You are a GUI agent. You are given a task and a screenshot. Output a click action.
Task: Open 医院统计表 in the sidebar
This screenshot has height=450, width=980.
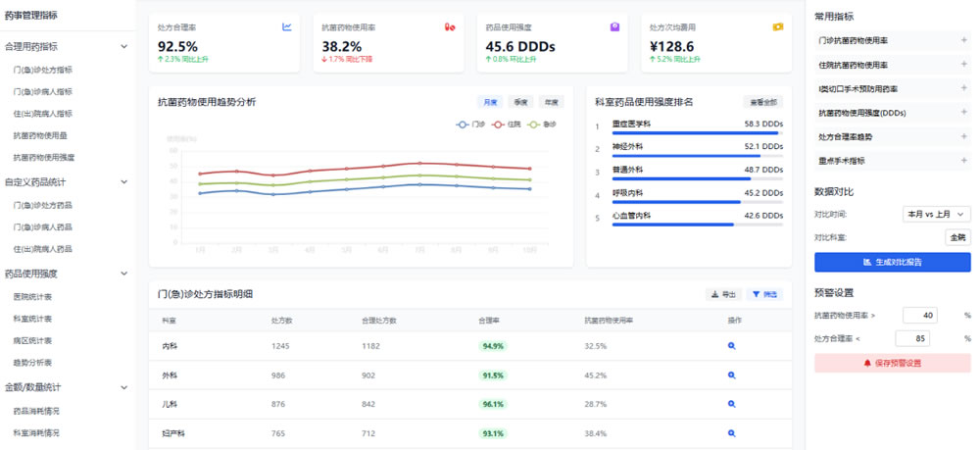[x=32, y=296]
